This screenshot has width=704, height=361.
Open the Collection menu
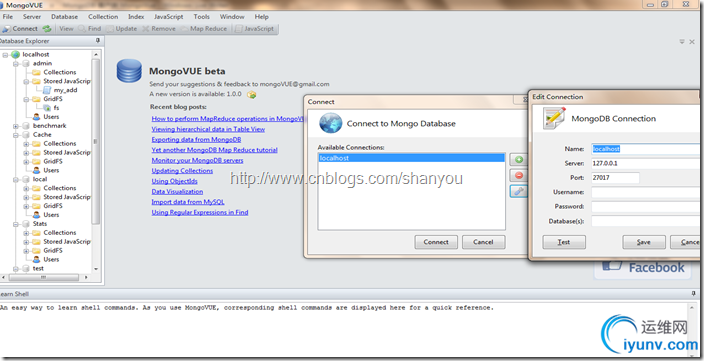[103, 17]
